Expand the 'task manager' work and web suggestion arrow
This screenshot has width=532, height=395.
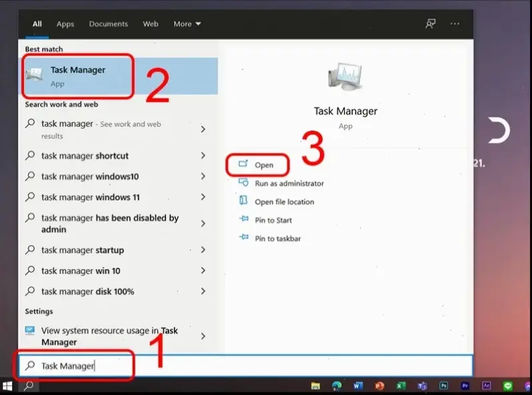click(203, 129)
